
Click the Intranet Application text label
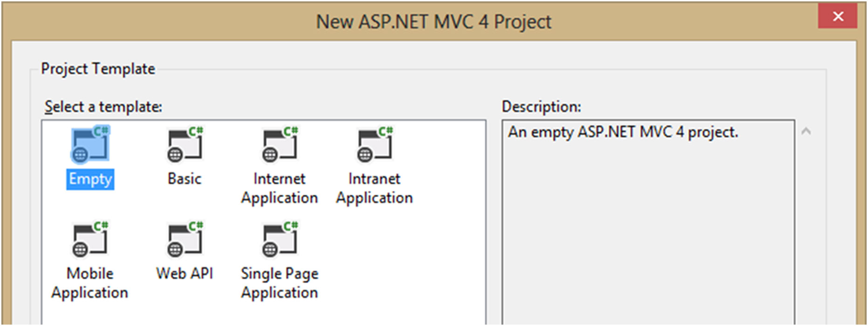pos(374,188)
